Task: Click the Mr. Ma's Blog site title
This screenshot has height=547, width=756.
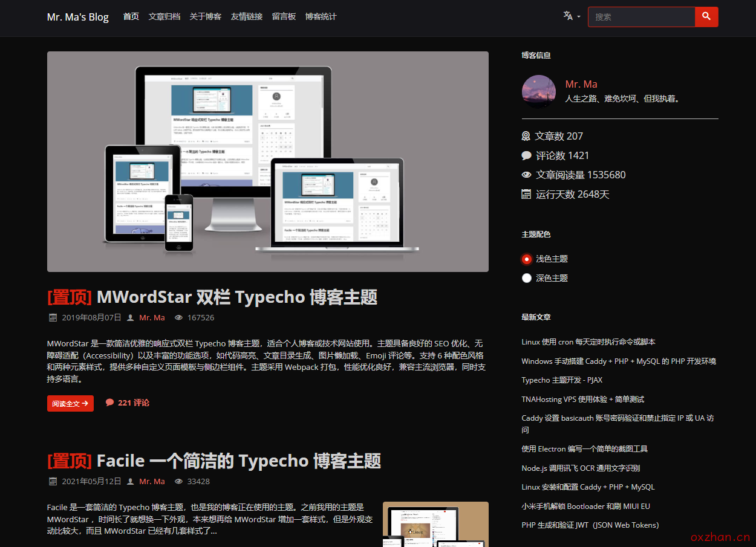Action: point(78,17)
